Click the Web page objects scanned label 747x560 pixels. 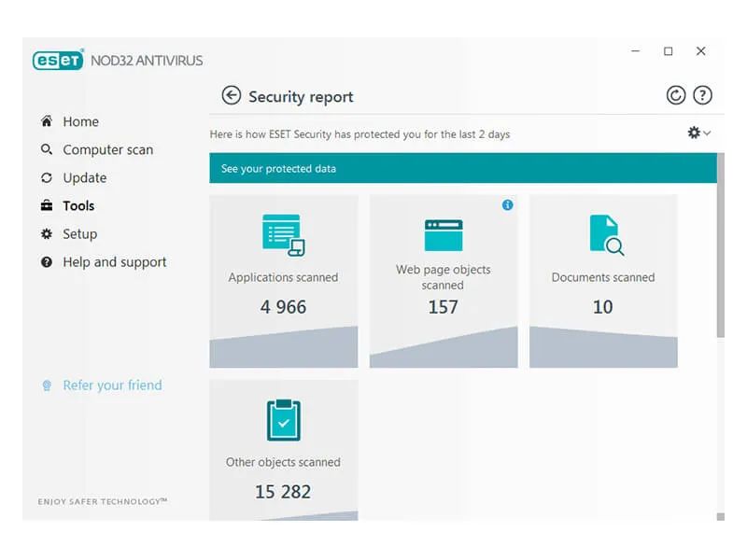click(x=443, y=277)
